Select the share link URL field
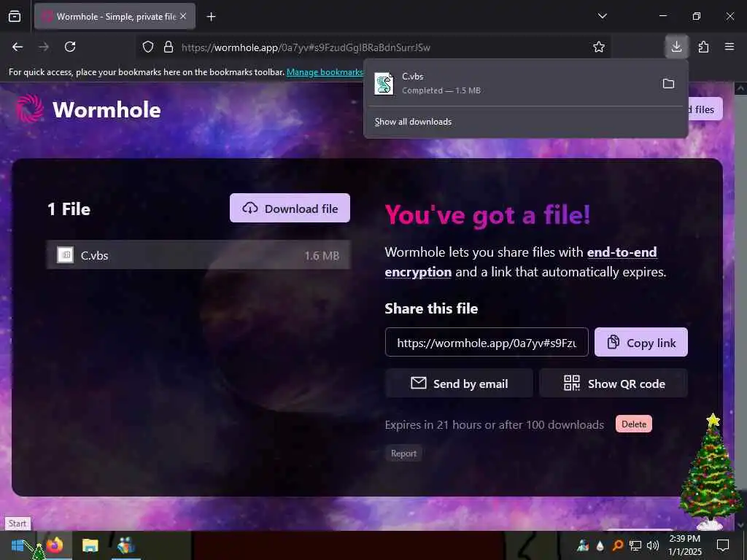This screenshot has height=560, width=747. (487, 343)
